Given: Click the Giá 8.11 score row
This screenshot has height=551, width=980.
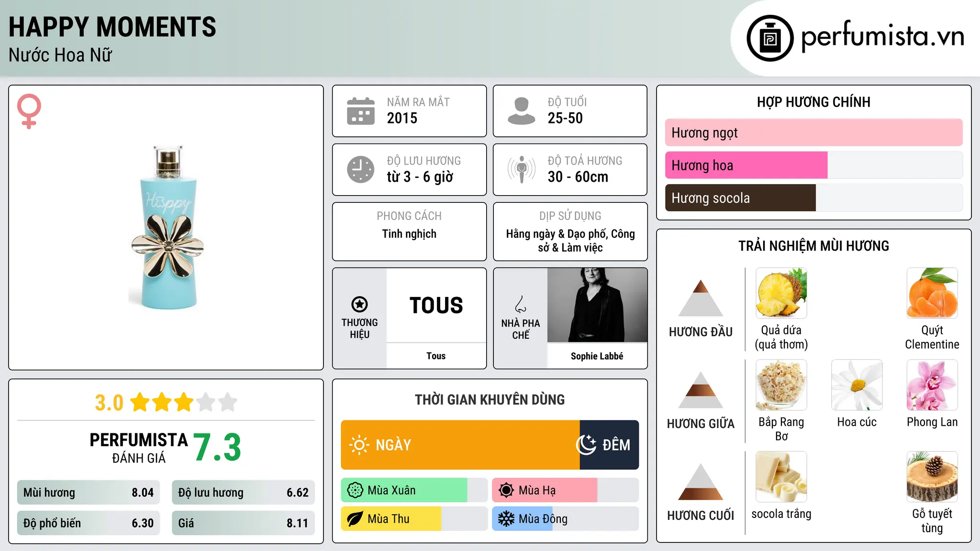Looking at the screenshot, I should pos(243,523).
